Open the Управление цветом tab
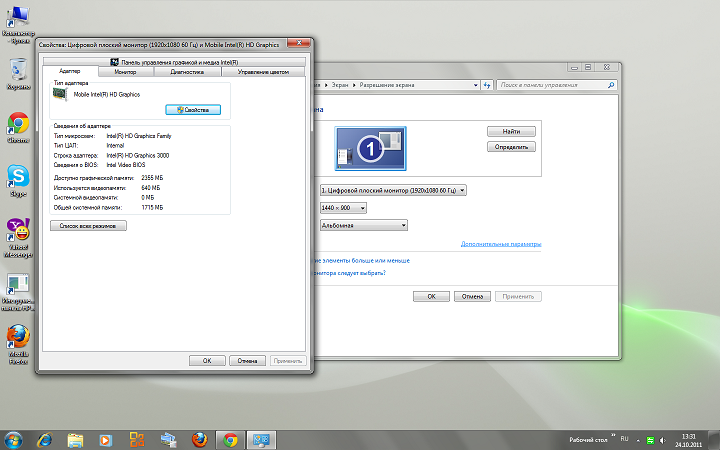The width and height of the screenshot is (720, 450). pyautogui.click(x=263, y=72)
